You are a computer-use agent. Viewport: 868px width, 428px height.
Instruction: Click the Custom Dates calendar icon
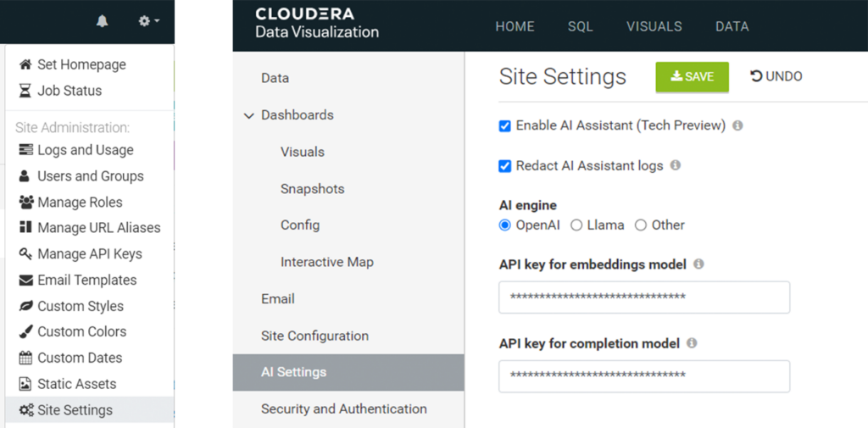[x=25, y=358]
